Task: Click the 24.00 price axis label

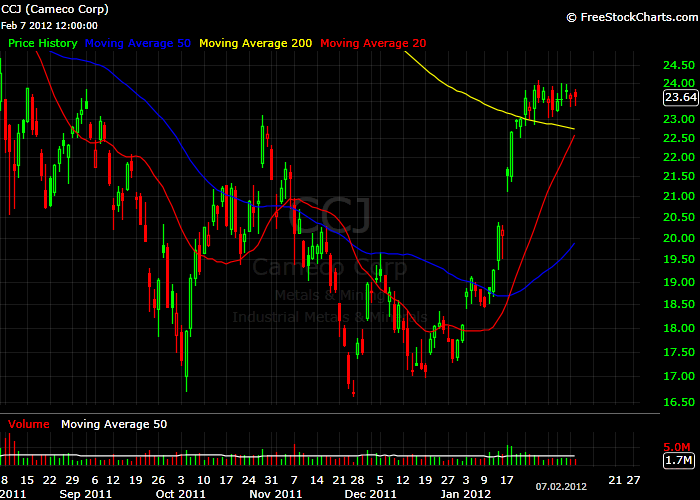Action: [679, 83]
